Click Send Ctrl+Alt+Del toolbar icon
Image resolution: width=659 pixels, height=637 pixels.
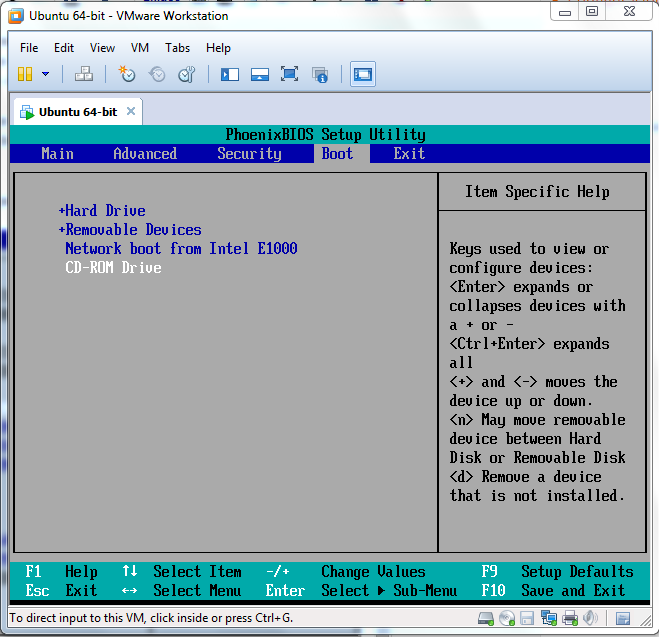click(84, 74)
